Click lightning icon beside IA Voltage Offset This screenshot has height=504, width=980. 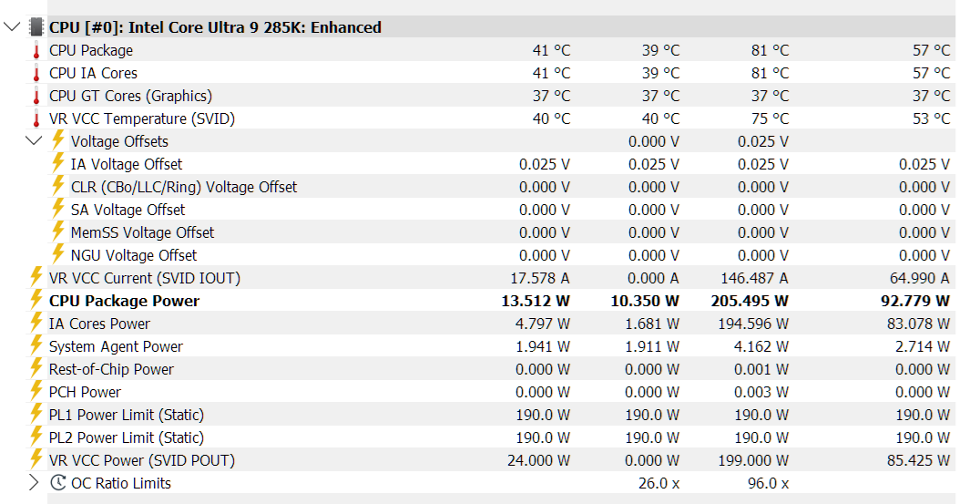tap(57, 162)
